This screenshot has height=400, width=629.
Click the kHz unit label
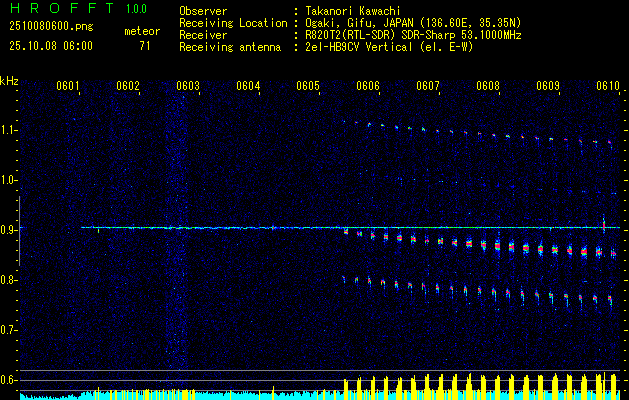[10, 80]
